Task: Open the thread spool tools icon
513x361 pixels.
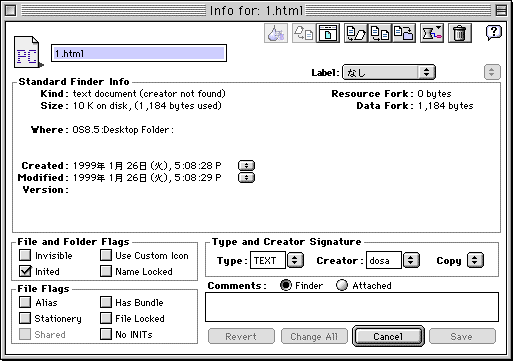Action: coord(431,33)
